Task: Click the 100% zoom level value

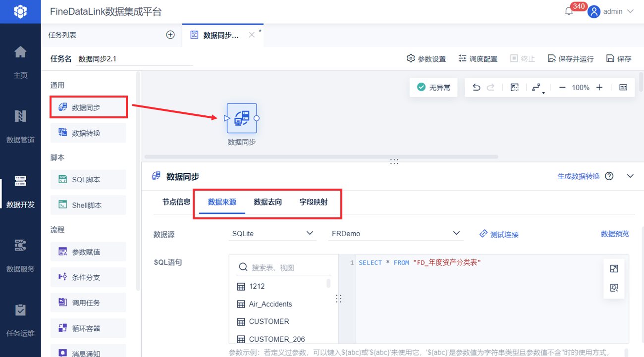Action: (x=581, y=88)
